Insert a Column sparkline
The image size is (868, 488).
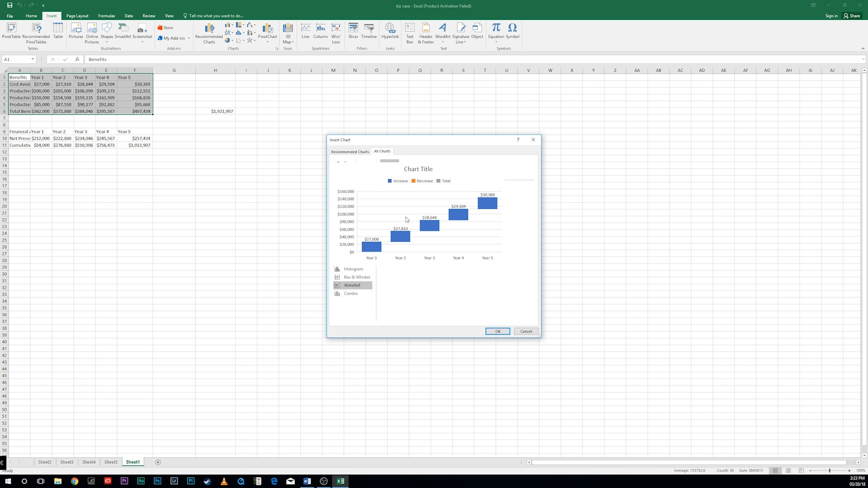pyautogui.click(x=321, y=31)
